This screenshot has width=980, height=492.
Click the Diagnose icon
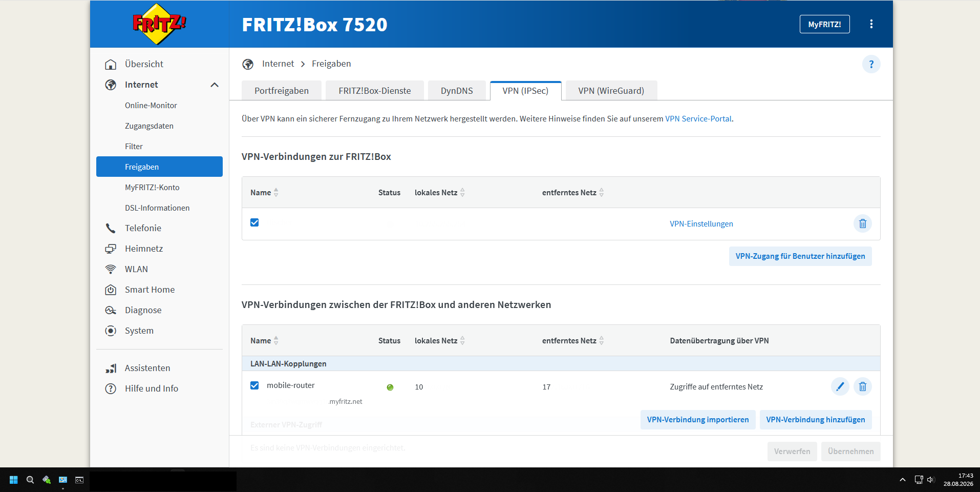(x=111, y=310)
